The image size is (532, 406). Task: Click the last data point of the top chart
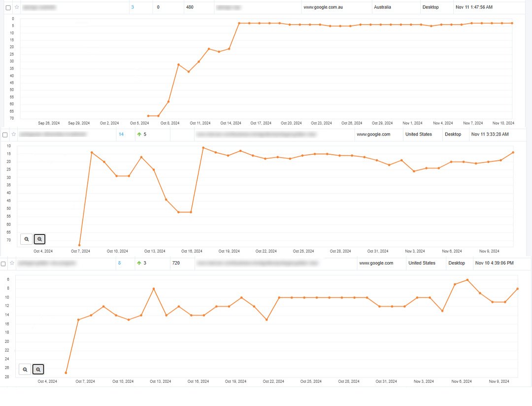pyautogui.click(x=512, y=23)
